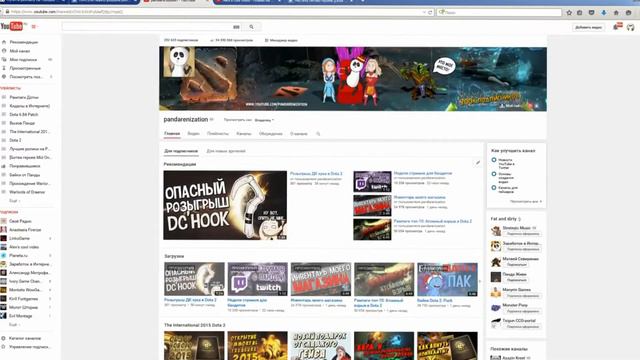Play the large ОПАСНЫЙ РОЗЫГРЫШ DC HOOK featured thumbnail

(x=225, y=205)
